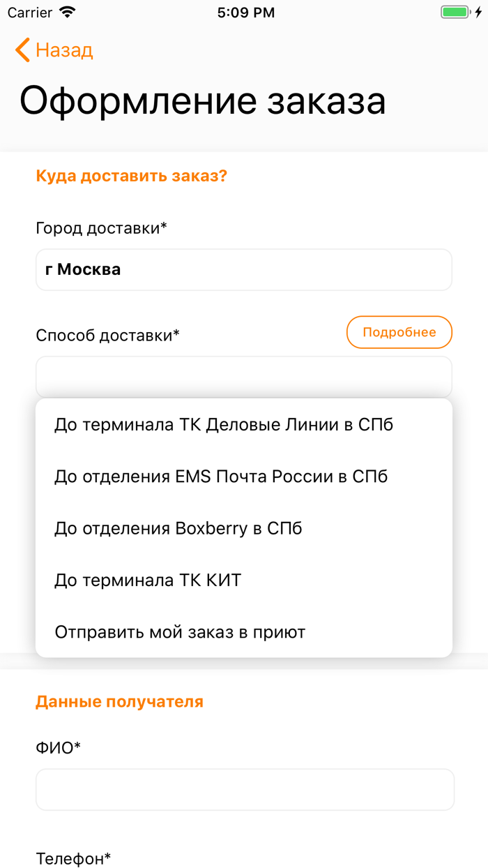The height and width of the screenshot is (868, 488).
Task: Tap 'Назад' to go back
Action: click(63, 50)
